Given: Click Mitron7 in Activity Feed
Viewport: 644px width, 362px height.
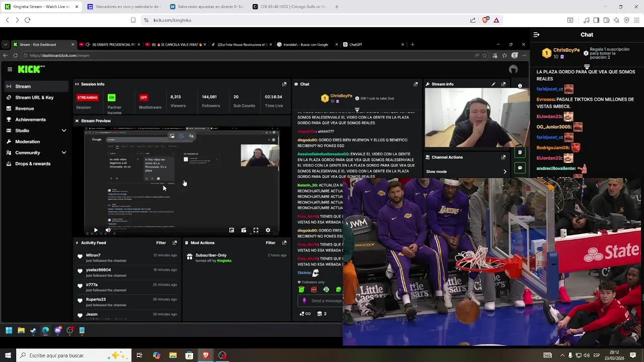Looking at the screenshot, I should [x=93, y=255].
